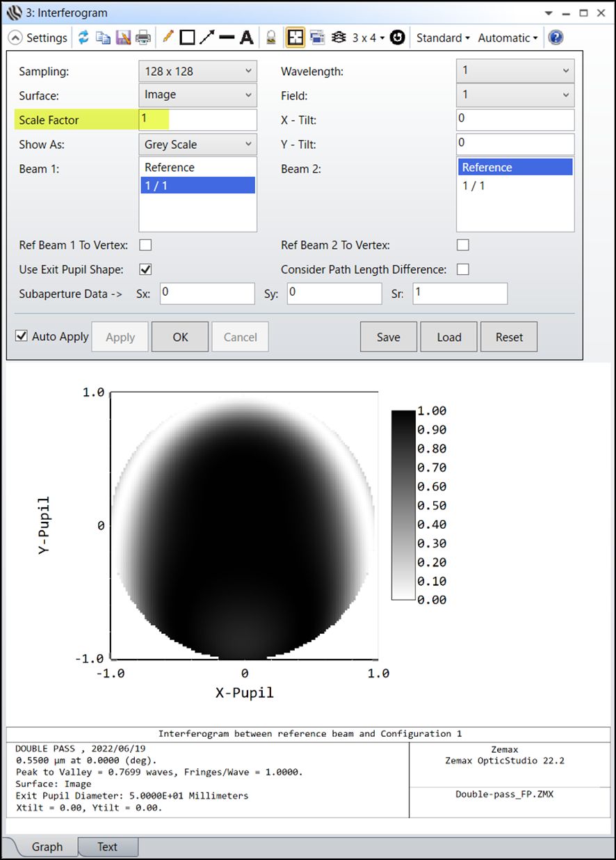Click the Reset button
The height and width of the screenshot is (860, 616).
tap(509, 337)
